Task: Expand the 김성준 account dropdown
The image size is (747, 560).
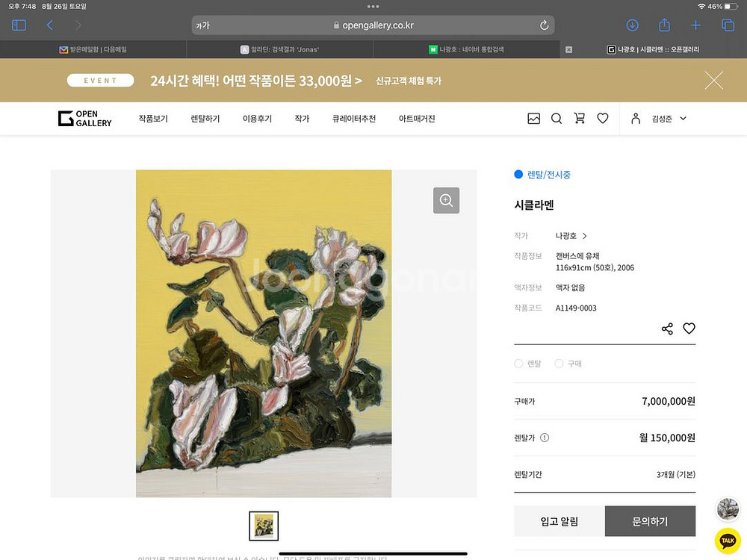Action: (x=669, y=119)
